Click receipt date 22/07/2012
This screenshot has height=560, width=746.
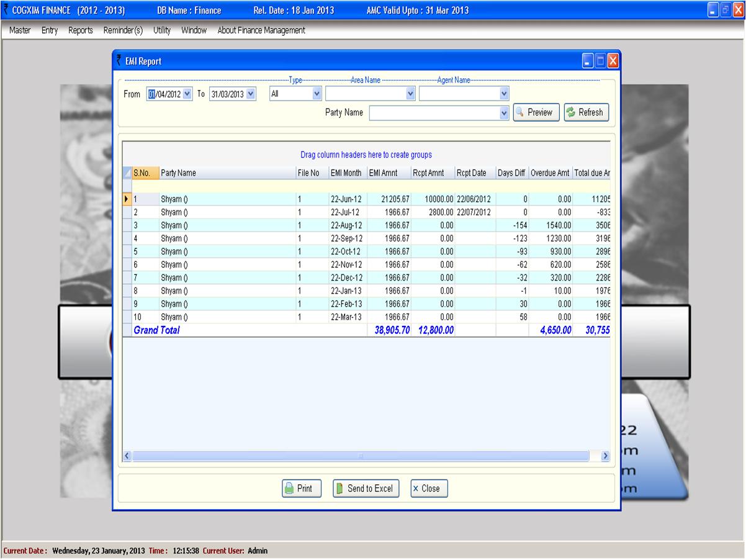coord(474,212)
